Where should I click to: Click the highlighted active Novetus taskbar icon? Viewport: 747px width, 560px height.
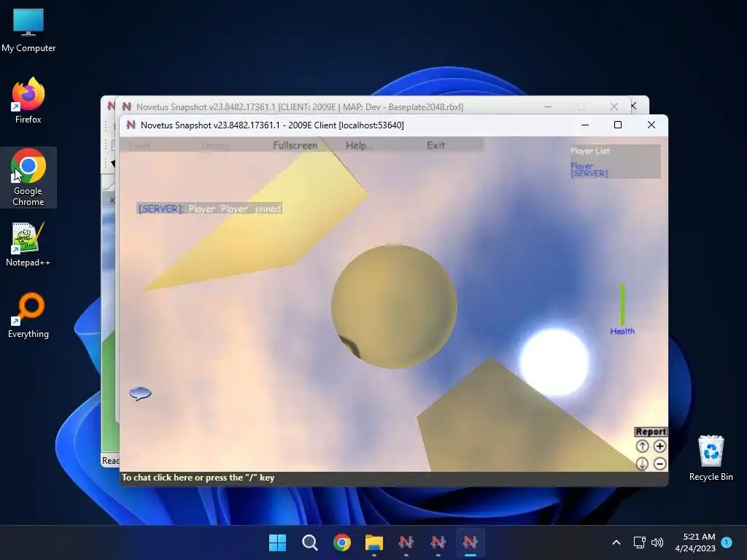[471, 542]
